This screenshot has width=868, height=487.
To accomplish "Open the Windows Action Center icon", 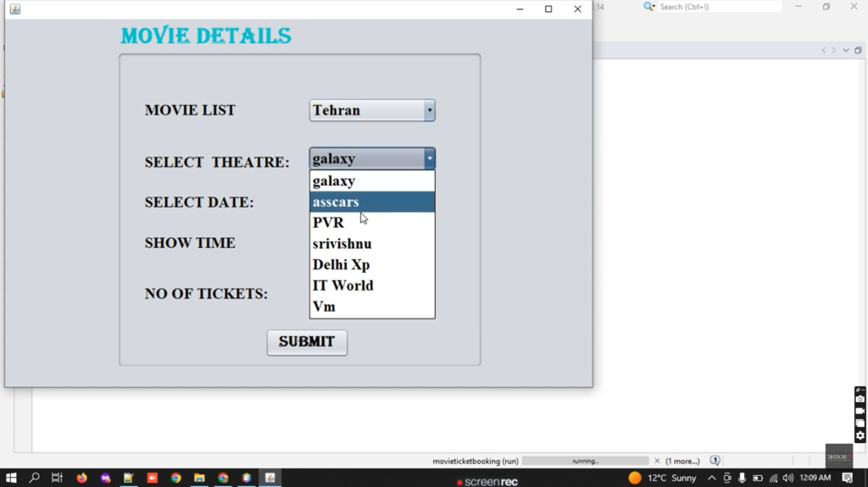I will [x=848, y=478].
